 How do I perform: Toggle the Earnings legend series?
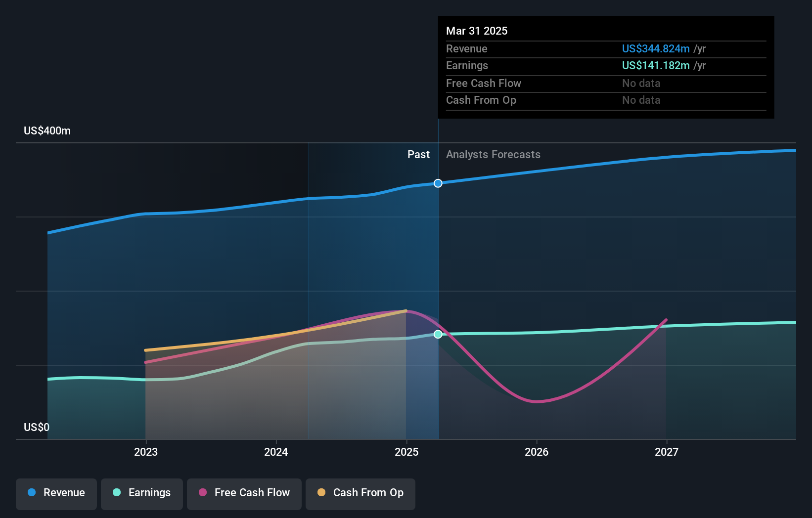pos(142,493)
